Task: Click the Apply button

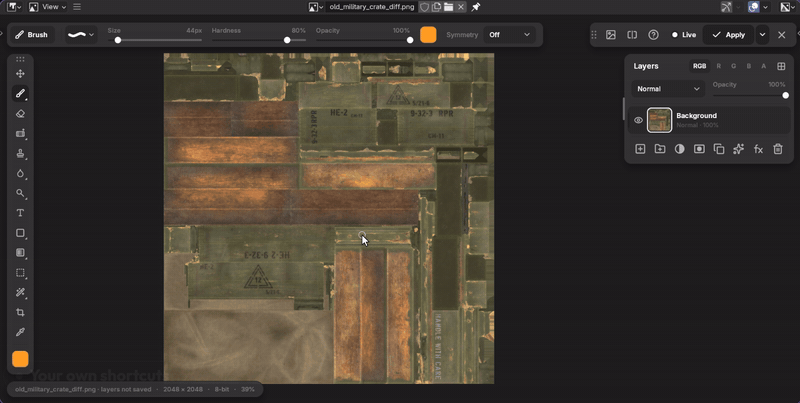Action: pos(729,35)
